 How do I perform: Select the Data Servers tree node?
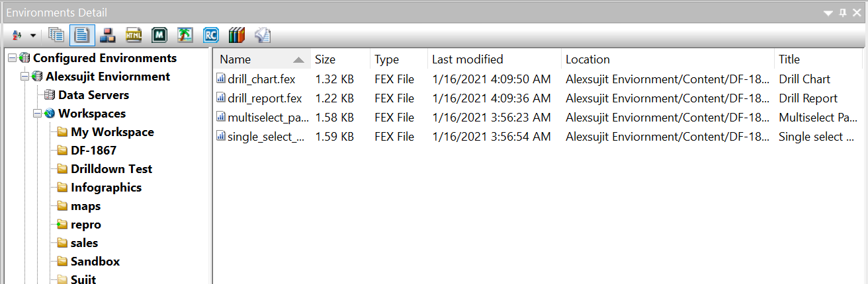[x=93, y=95]
